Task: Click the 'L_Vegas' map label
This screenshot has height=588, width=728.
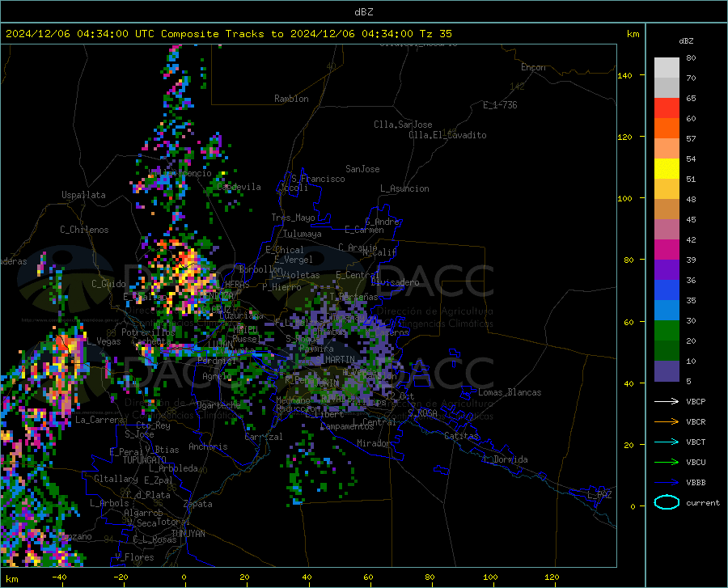Action: [x=104, y=341]
